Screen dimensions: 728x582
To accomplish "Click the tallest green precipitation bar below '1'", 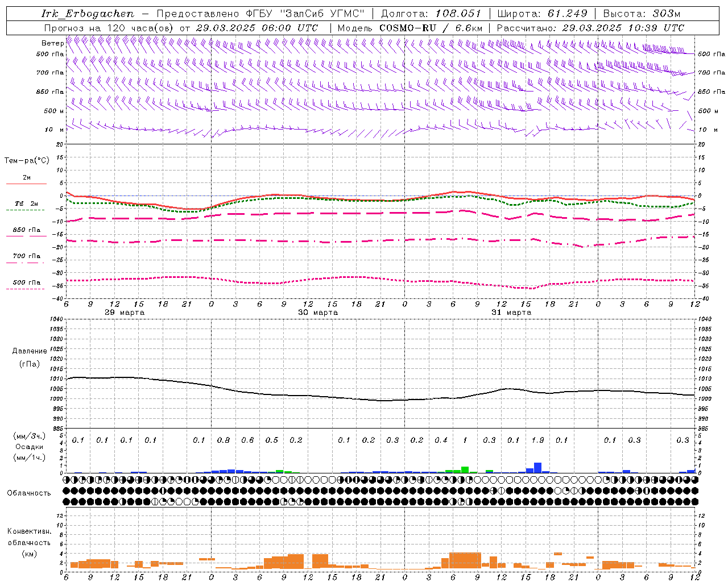I will click(x=465, y=469).
